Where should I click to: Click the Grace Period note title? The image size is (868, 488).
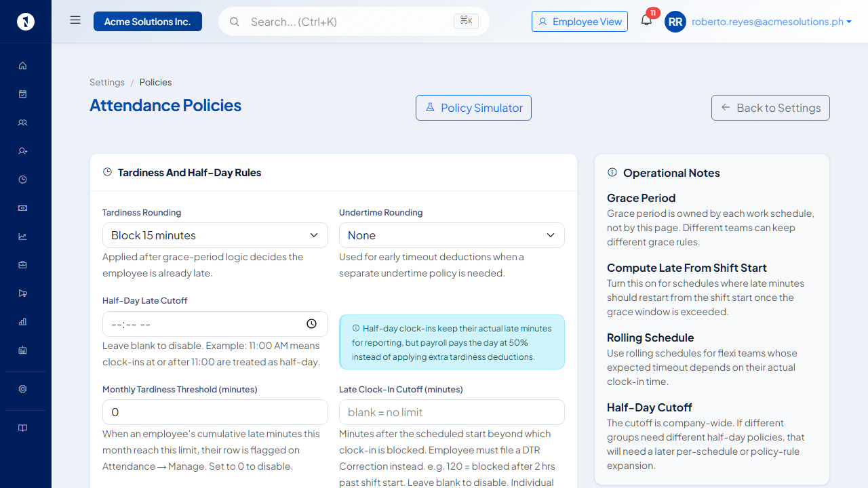tap(641, 198)
